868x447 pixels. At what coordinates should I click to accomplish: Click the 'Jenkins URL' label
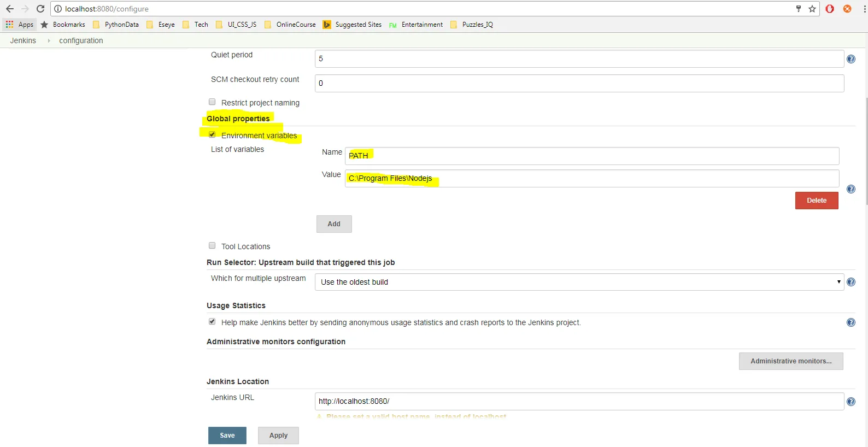click(x=232, y=397)
